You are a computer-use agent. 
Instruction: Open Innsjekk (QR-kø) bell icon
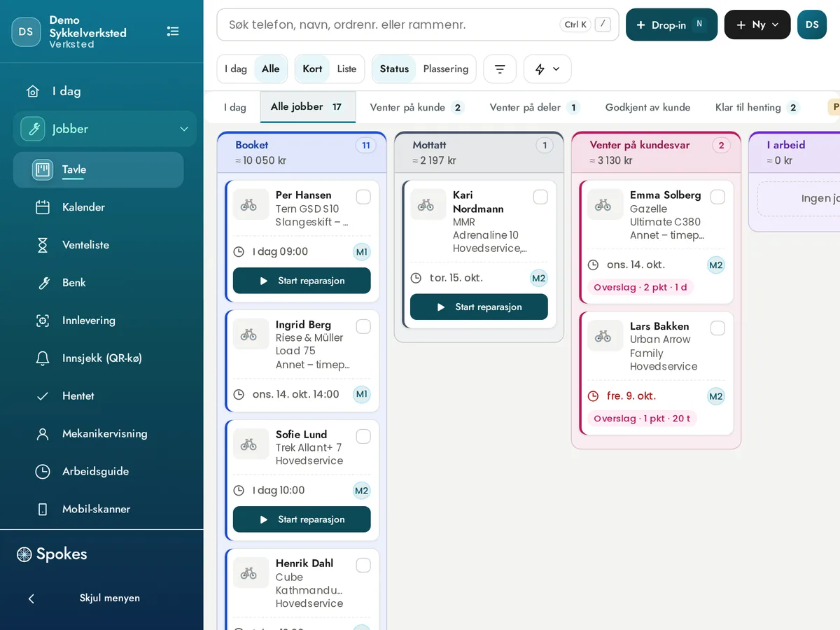pos(43,358)
